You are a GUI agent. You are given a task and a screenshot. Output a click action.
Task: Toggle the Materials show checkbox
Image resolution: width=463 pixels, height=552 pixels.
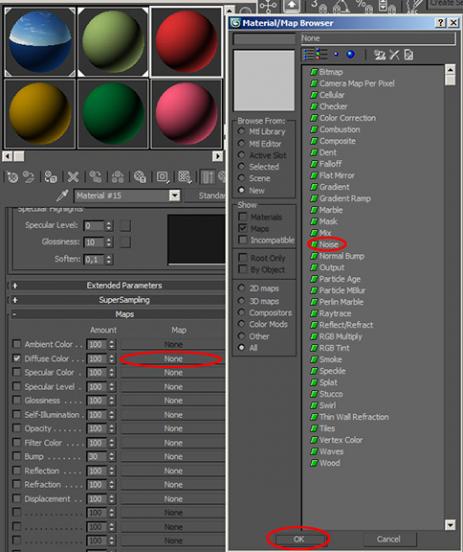coord(243,217)
